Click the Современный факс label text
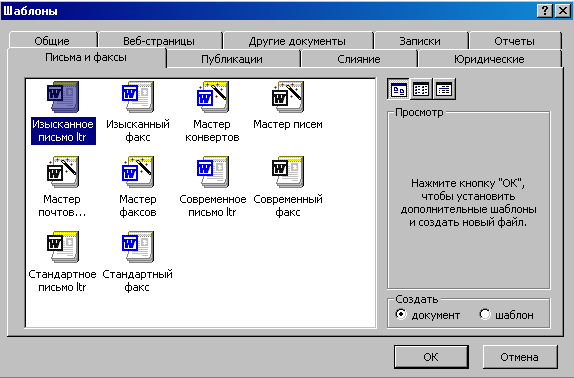Image resolution: width=574 pixels, height=378 pixels. [x=288, y=206]
